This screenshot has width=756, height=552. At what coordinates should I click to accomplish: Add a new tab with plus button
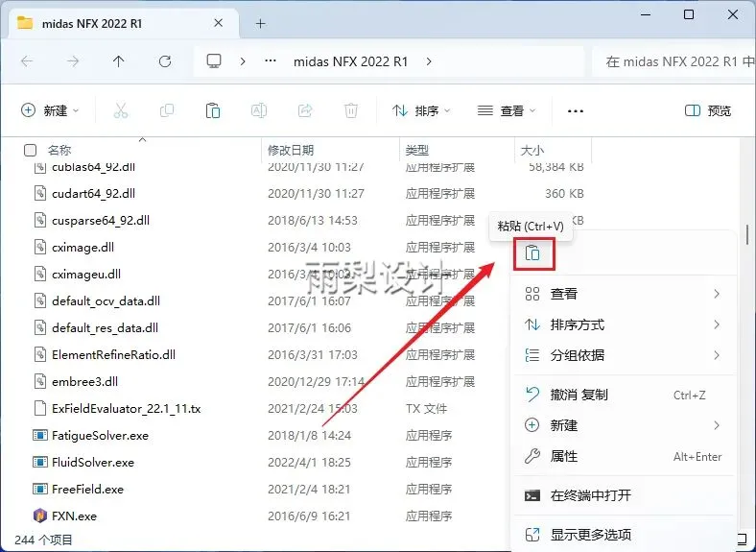[x=260, y=23]
